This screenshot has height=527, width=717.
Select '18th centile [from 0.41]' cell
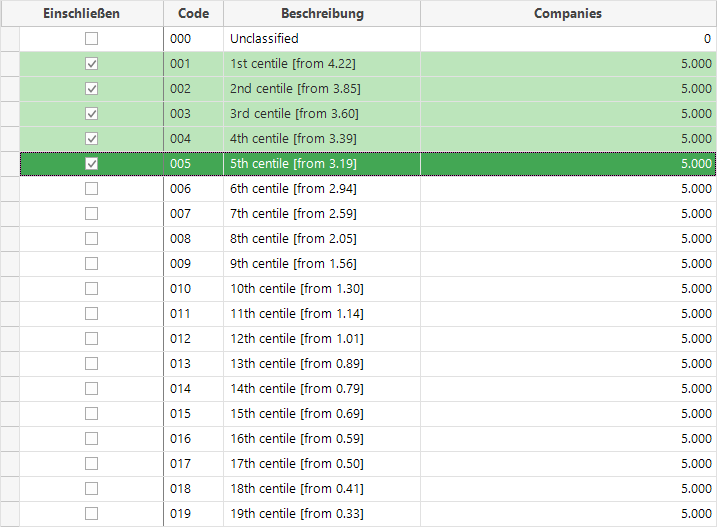click(322, 489)
